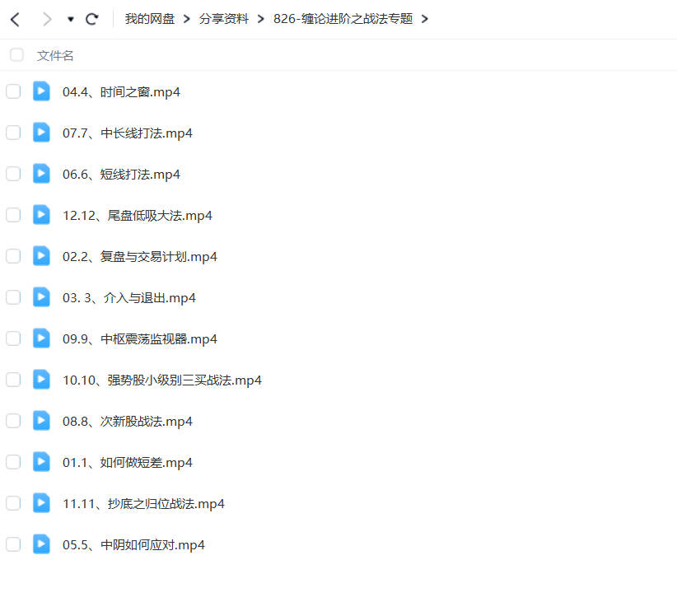Open 826-缠论进阶之战法专题 breadcrumb

[343, 19]
